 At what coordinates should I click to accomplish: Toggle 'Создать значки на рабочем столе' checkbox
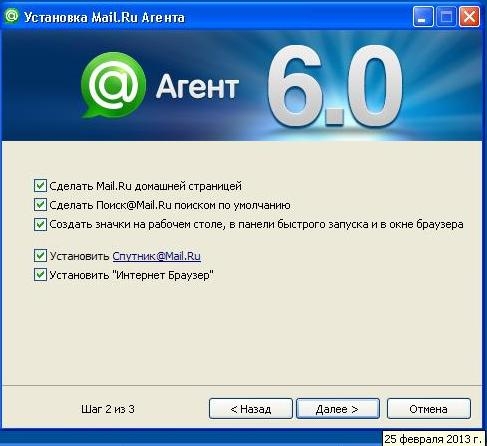(x=40, y=224)
